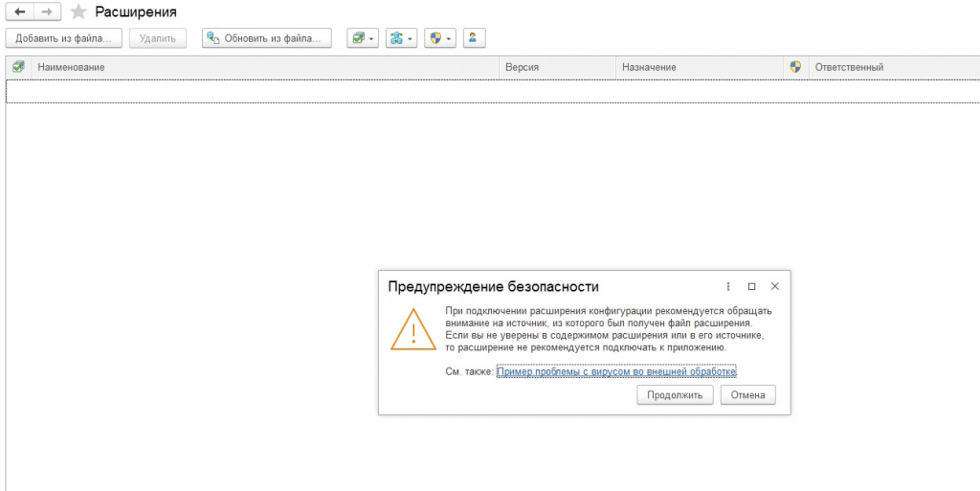Sort by Назначение column header
The height and width of the screenshot is (491, 980).
click(700, 67)
